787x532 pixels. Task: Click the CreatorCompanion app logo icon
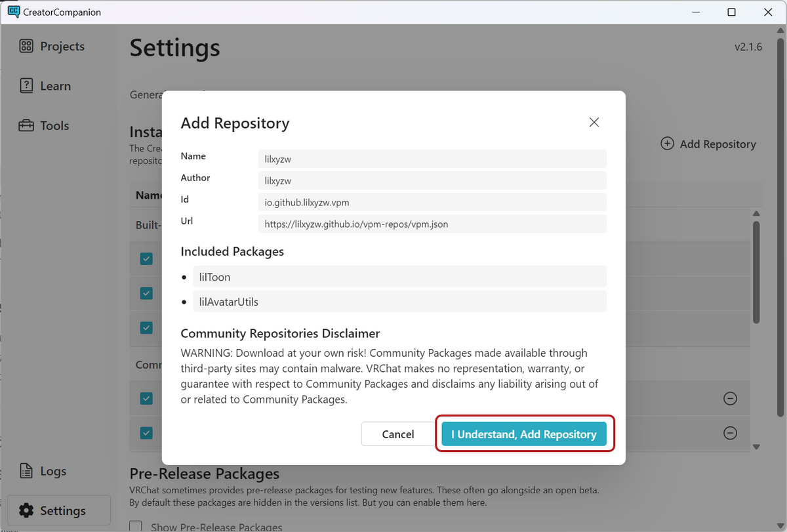tap(13, 12)
